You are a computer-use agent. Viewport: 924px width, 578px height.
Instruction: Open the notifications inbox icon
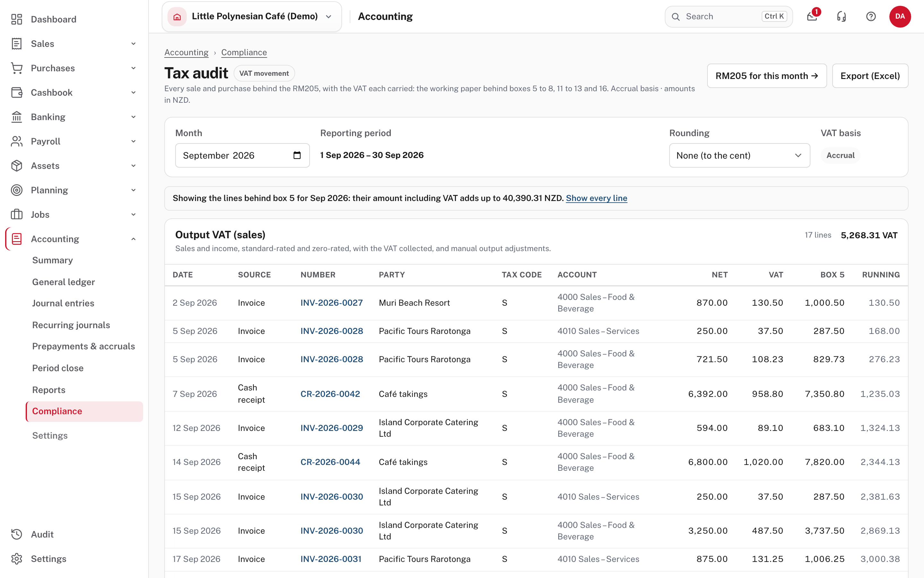click(812, 16)
